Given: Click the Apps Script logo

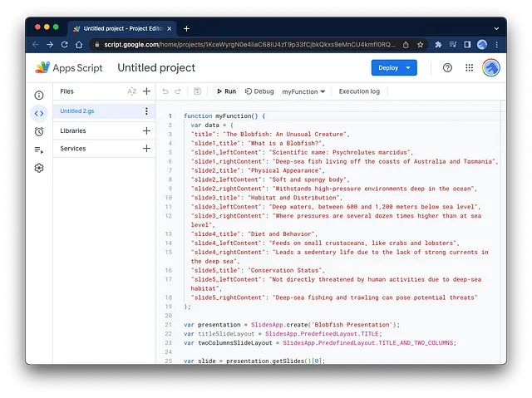Looking at the screenshot, I should tap(69, 68).
